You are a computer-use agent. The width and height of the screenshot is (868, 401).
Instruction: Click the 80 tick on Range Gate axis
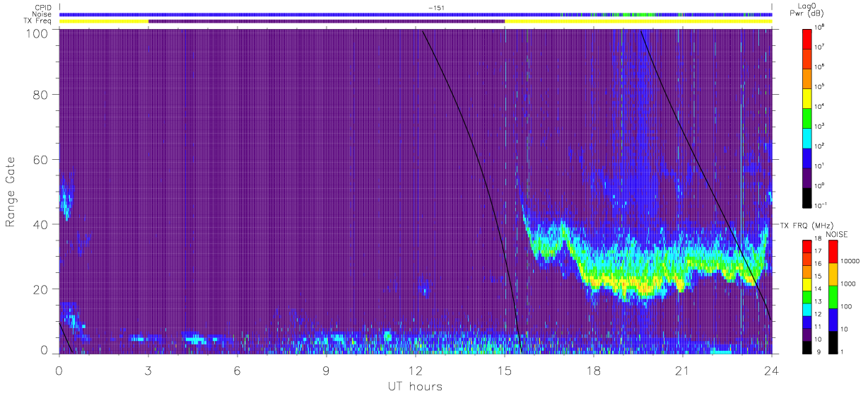42,95
